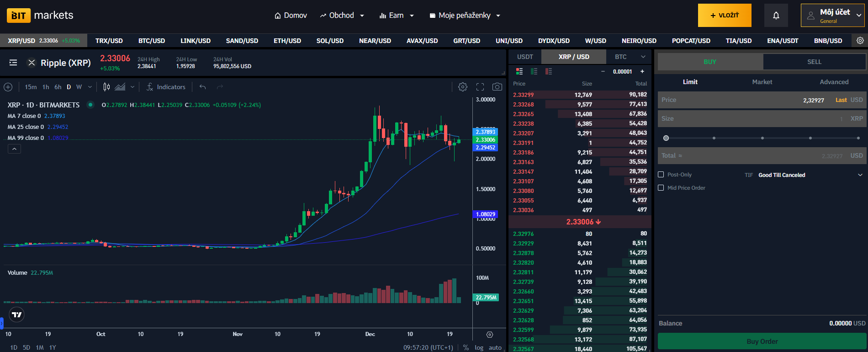Image resolution: width=868 pixels, height=352 pixels.
Task: Toggle log scale on chart
Action: tap(479, 347)
